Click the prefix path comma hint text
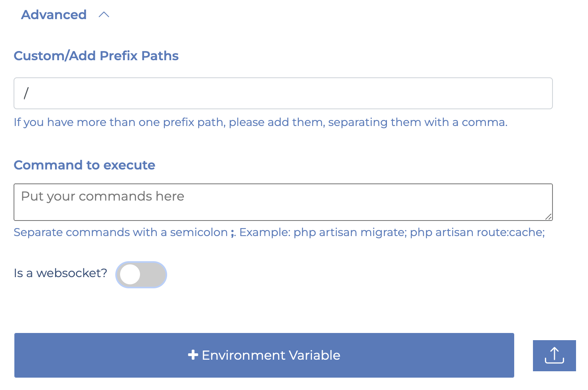 click(x=260, y=122)
